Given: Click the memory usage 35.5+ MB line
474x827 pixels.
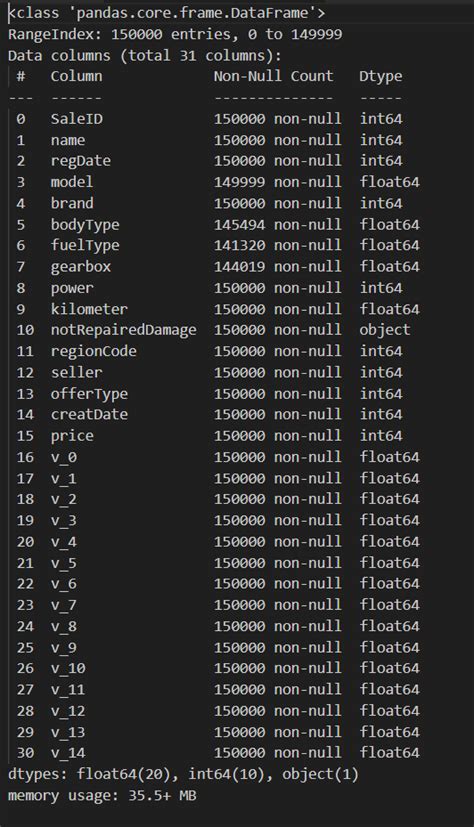Looking at the screenshot, I should (102, 796).
